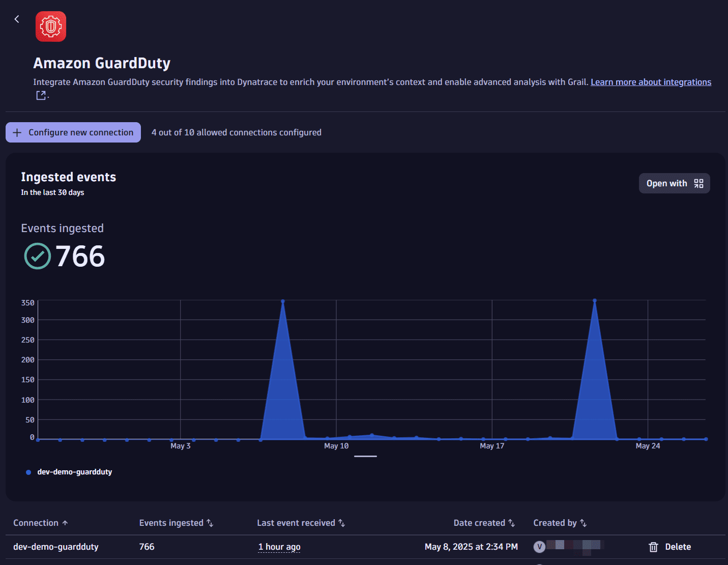
Task: Click May 24 label on the chart axis
Action: 648,446
